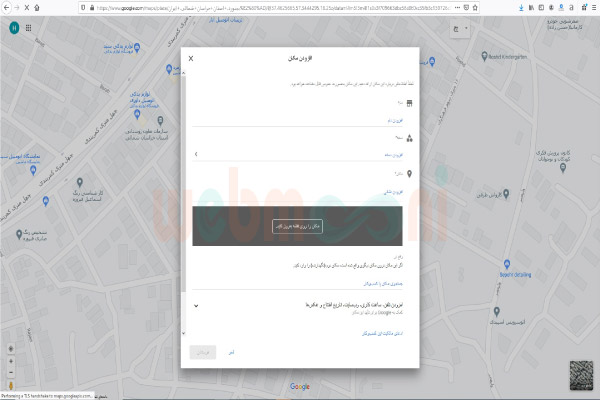Click the address input field
Screen dimensions: 600x400
300,183
